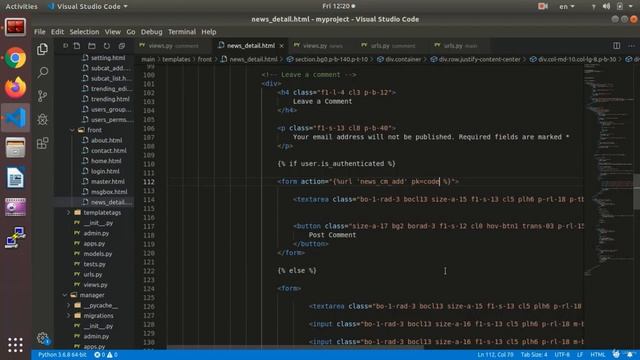Open contact.html in the explorer

(x=109, y=151)
